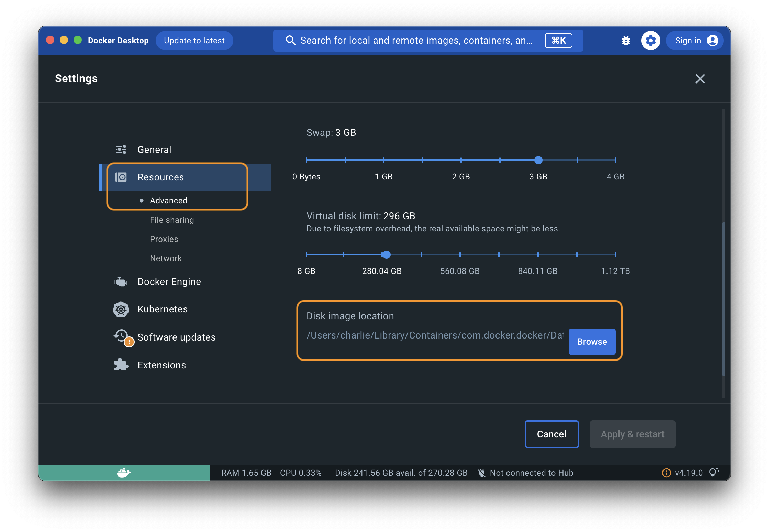Open File sharing settings
Image resolution: width=769 pixels, height=532 pixels.
coord(171,220)
